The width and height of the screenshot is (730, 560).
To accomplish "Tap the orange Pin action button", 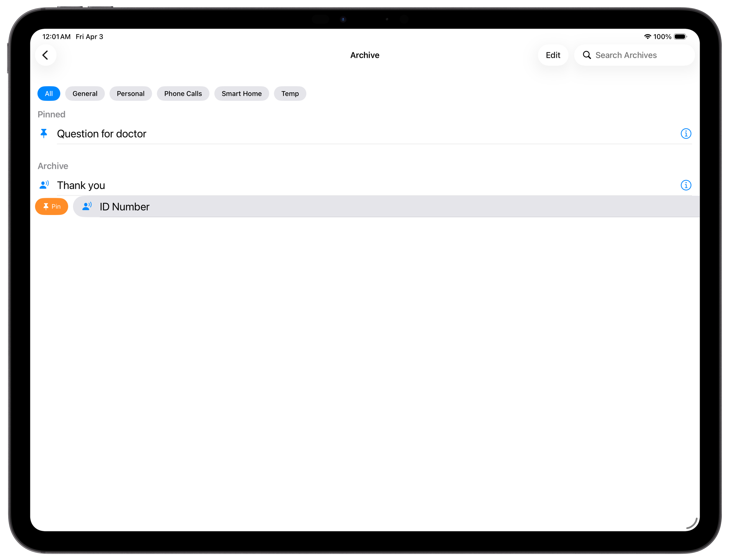I will pos(52,207).
